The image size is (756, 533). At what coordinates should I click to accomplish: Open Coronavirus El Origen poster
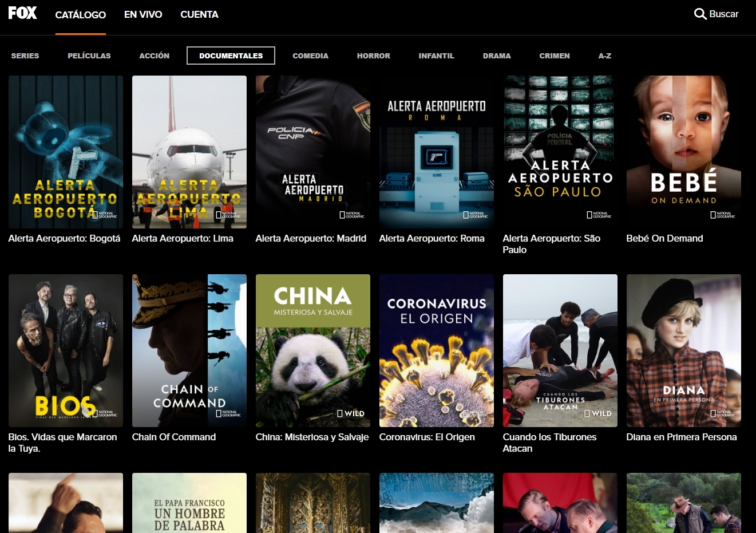click(x=437, y=350)
